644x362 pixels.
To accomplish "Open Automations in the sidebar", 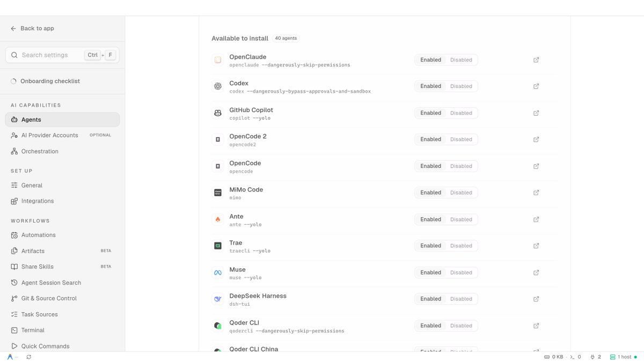I will click(62, 235).
